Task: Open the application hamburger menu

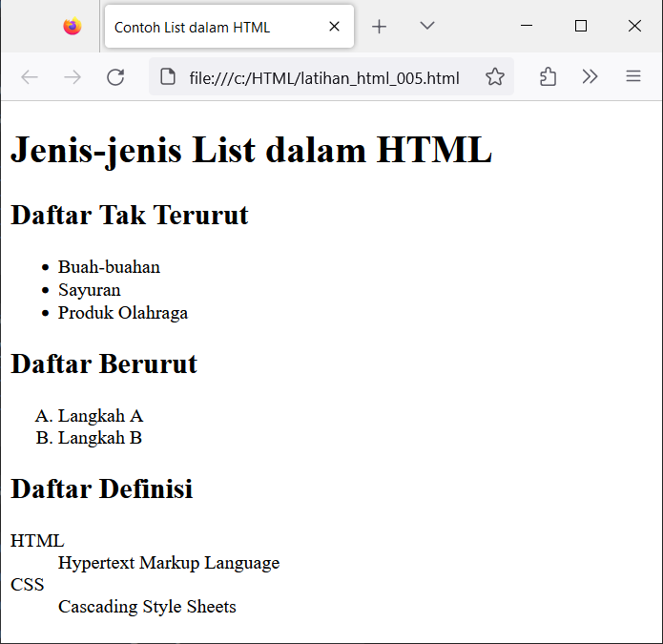Action: tap(633, 76)
